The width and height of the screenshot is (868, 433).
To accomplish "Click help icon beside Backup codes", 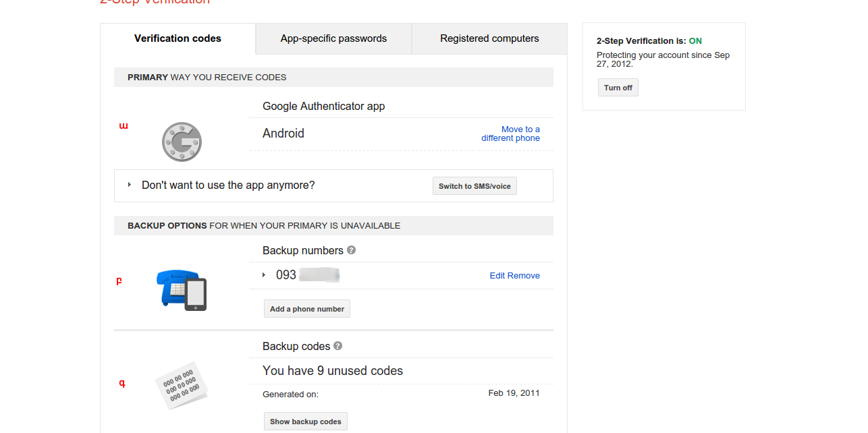I will click(x=338, y=346).
